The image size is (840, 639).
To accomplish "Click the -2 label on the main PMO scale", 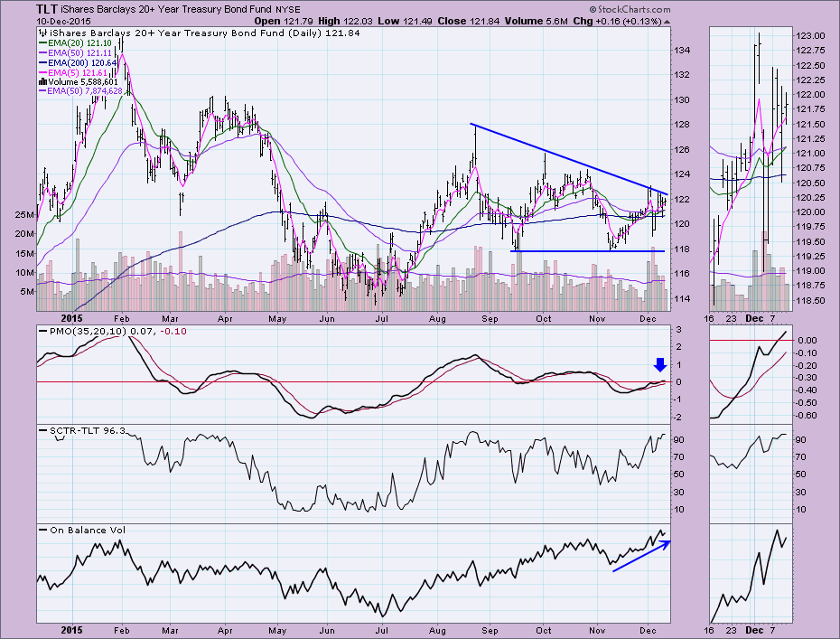I will (x=678, y=418).
